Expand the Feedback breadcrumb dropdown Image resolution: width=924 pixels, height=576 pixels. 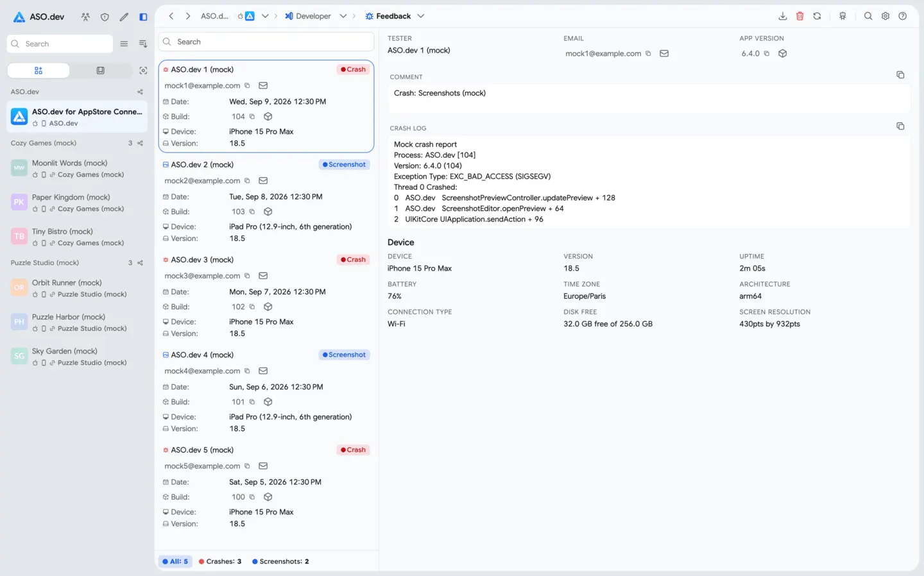pyautogui.click(x=421, y=16)
